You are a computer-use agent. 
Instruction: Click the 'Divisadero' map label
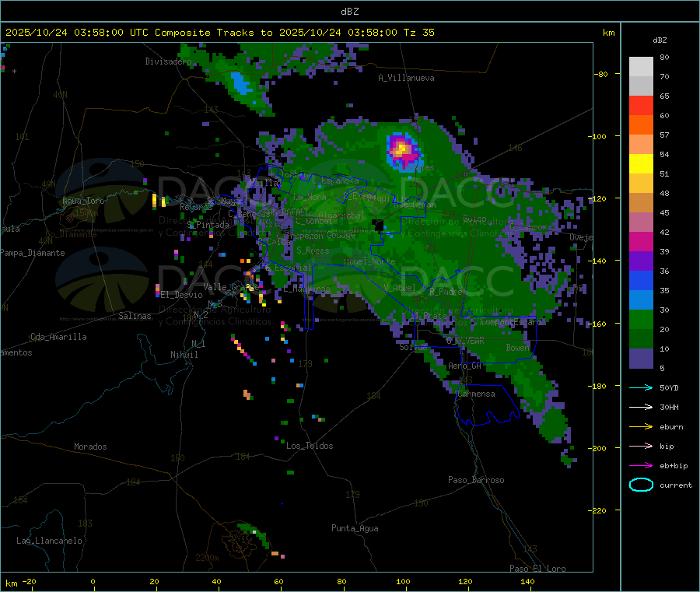[168, 61]
